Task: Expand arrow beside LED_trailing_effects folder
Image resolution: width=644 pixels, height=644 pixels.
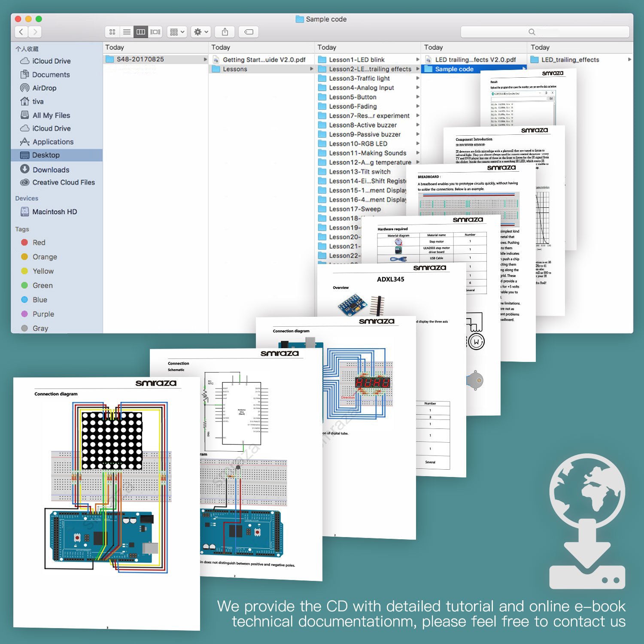Action: 630,59
